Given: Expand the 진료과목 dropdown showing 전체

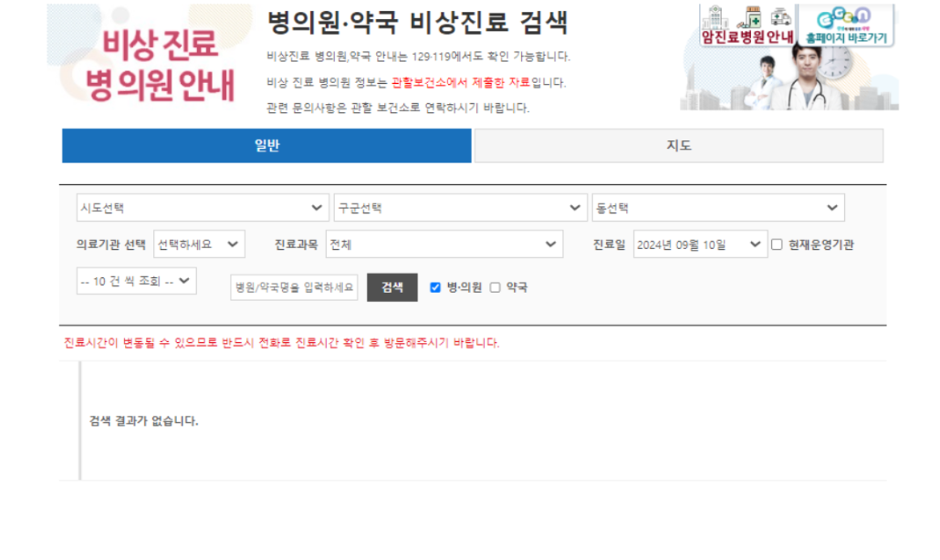Looking at the screenshot, I should (x=444, y=244).
